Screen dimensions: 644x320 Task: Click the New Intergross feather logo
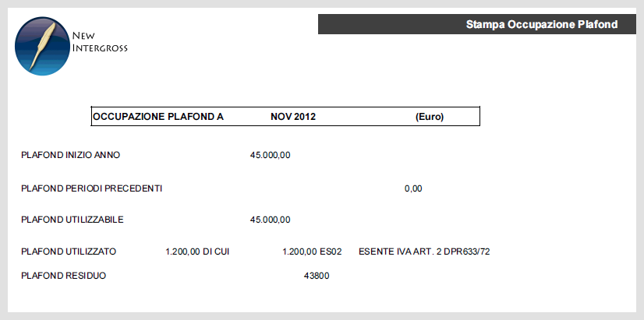(43, 46)
